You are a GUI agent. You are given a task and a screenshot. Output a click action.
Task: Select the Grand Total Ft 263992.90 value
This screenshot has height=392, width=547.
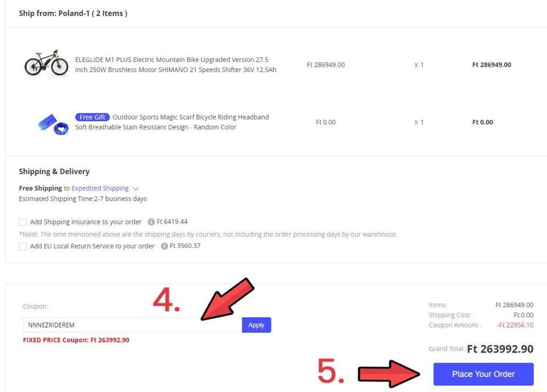point(500,349)
